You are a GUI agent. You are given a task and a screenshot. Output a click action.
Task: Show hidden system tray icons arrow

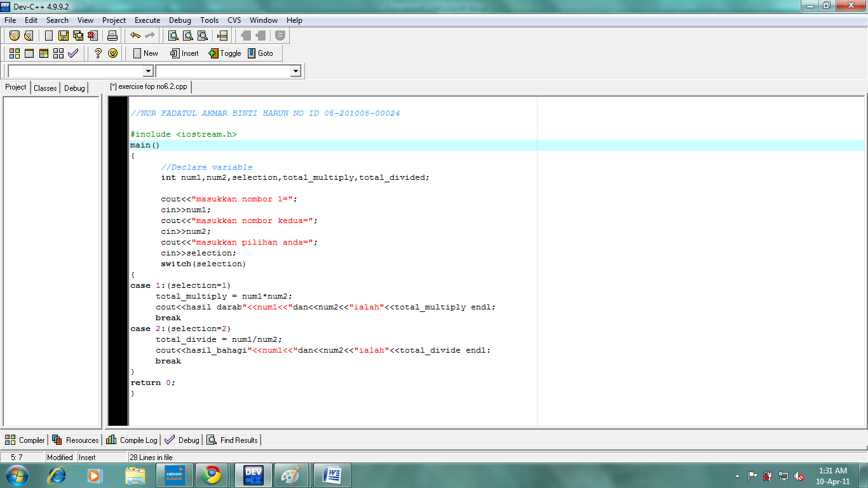pos(737,476)
